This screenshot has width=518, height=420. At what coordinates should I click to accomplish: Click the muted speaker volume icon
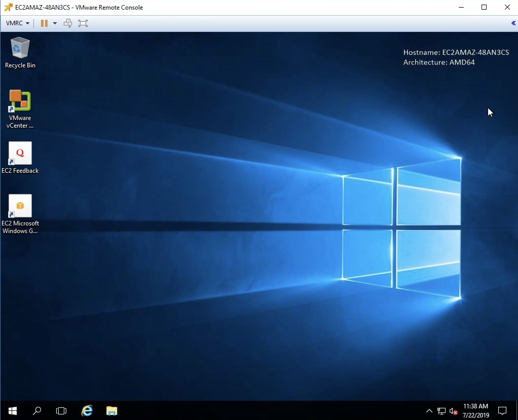(x=453, y=411)
